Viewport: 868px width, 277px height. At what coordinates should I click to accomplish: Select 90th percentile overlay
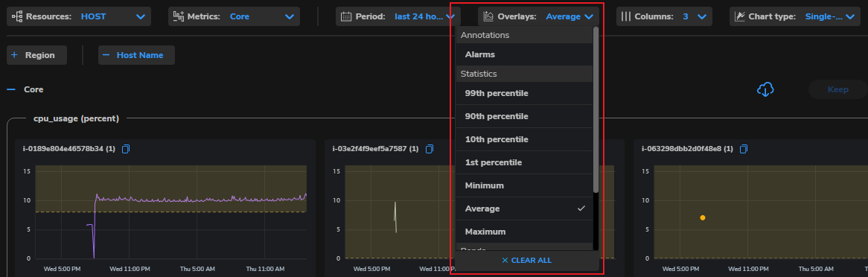click(x=523, y=116)
